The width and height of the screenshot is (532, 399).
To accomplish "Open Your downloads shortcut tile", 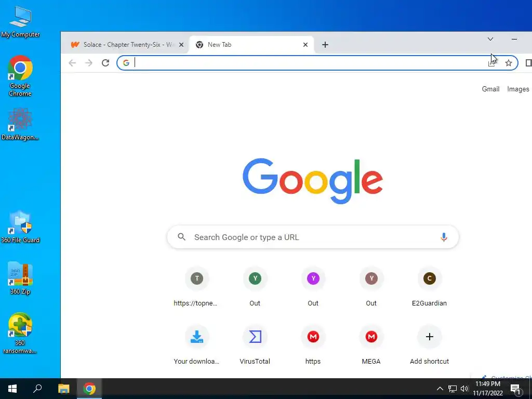I will pyautogui.click(x=196, y=345).
